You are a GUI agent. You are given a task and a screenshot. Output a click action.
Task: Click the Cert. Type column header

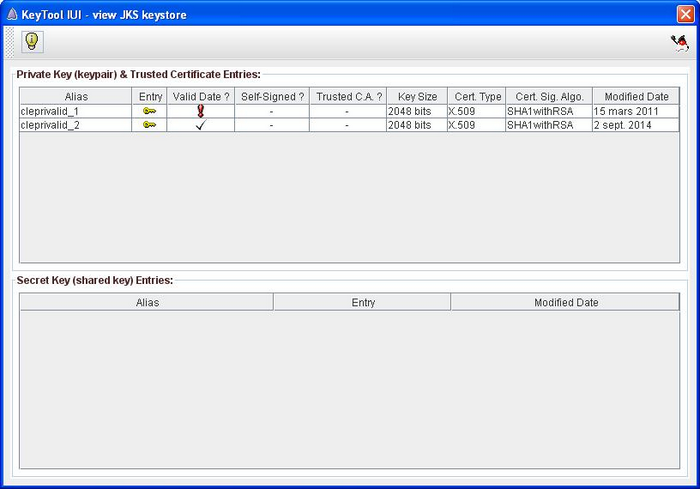pos(476,97)
